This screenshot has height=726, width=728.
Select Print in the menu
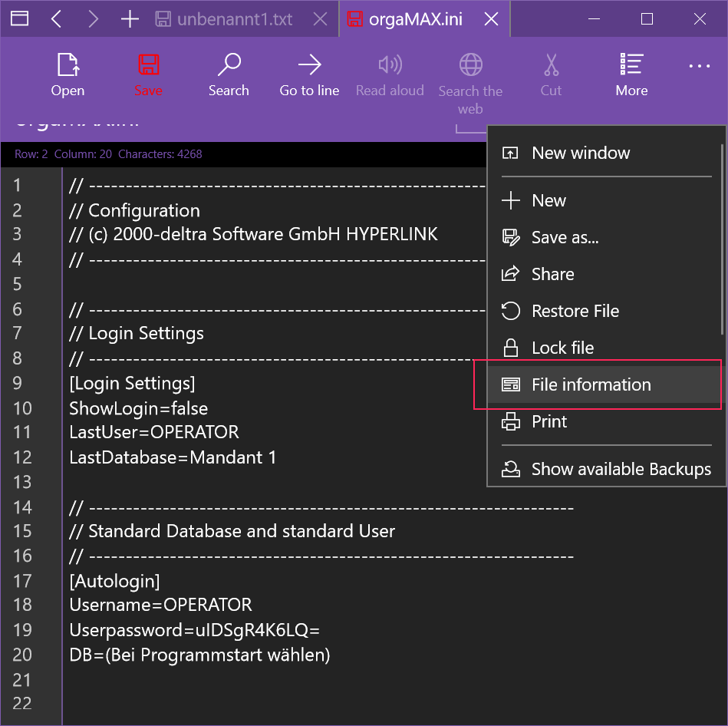pyautogui.click(x=606, y=421)
